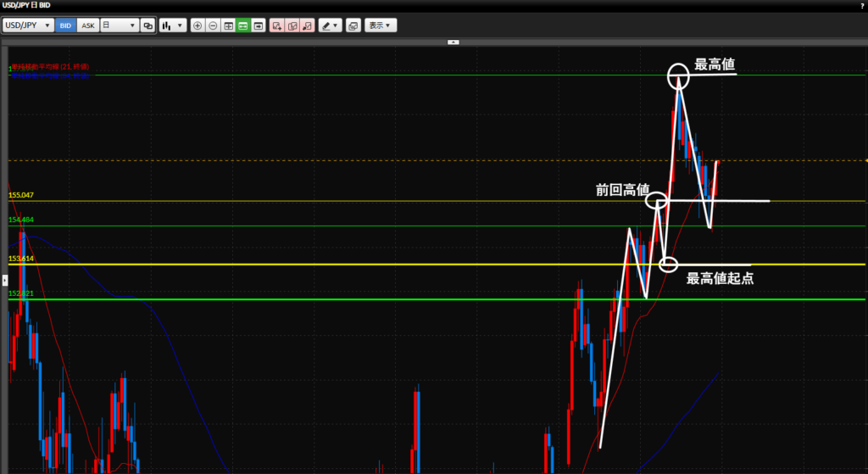Open the 日 timeframe dropdown
Screen dimensions: 868x474
pos(119,25)
